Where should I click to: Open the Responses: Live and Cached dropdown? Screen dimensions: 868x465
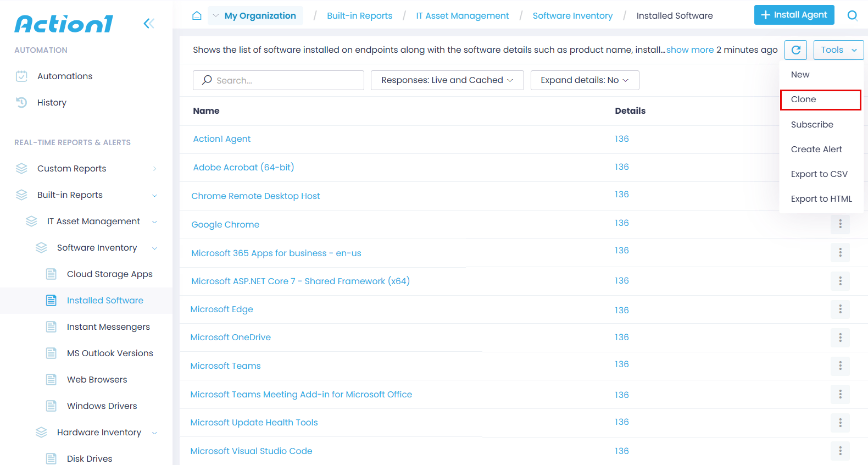(447, 80)
